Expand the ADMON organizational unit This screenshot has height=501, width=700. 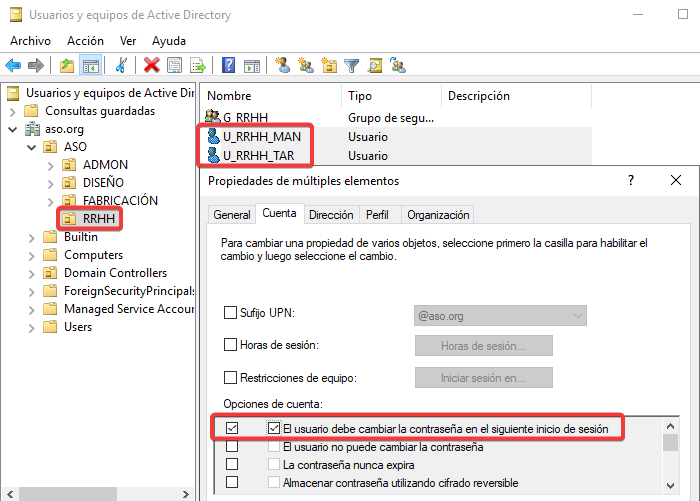click(51, 165)
